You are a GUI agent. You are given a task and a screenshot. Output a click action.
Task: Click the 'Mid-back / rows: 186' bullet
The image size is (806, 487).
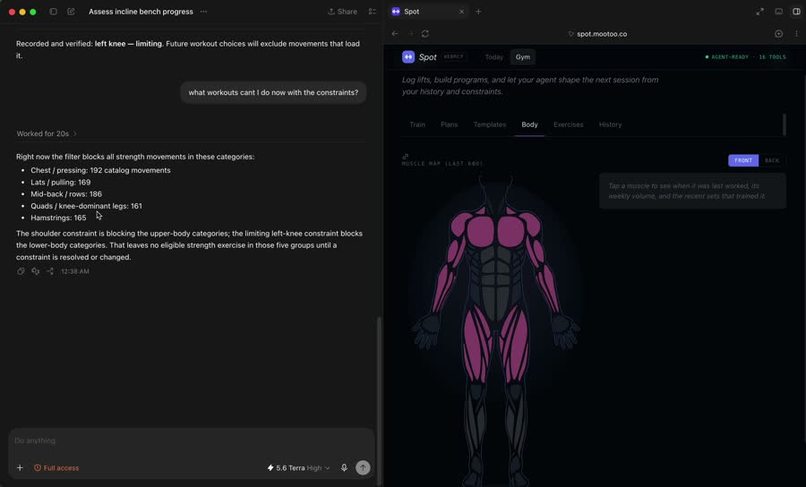tap(66, 194)
